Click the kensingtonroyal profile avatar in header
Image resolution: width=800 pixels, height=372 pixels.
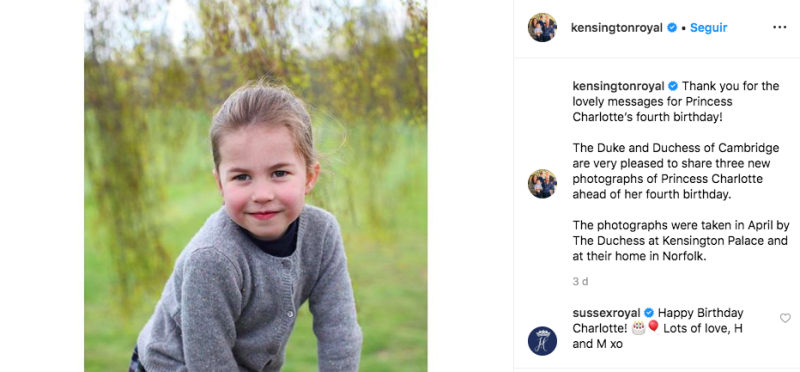pos(542,28)
